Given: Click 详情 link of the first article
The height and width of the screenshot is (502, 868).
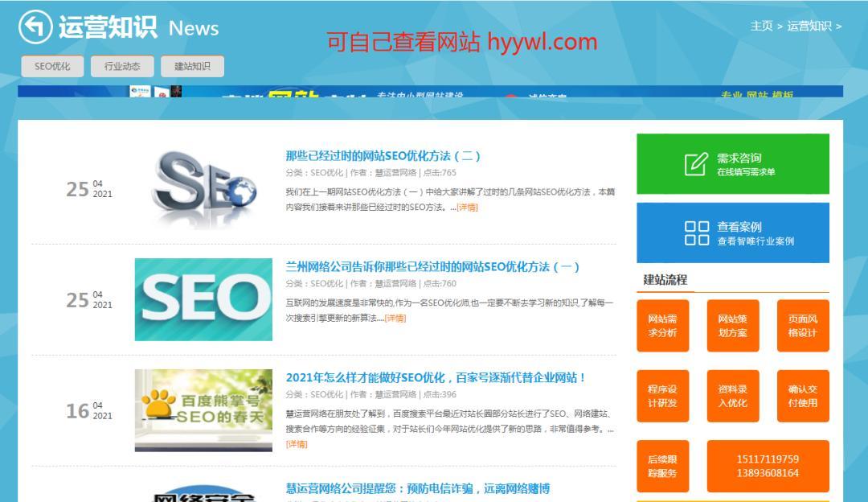Looking at the screenshot, I should coord(467,208).
